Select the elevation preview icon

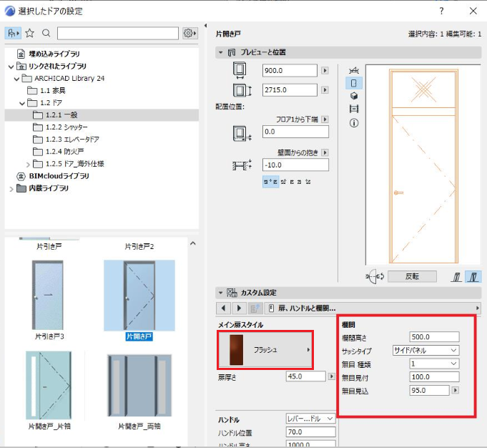[354, 83]
